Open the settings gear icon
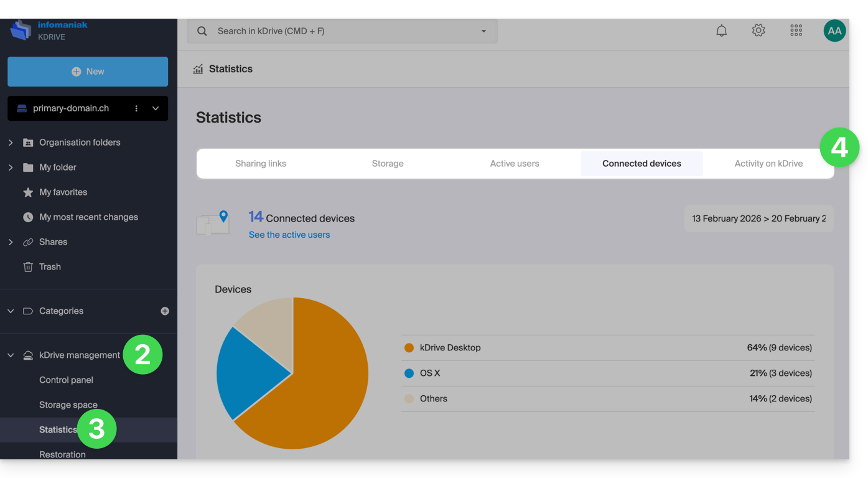868x478 pixels. pyautogui.click(x=758, y=30)
